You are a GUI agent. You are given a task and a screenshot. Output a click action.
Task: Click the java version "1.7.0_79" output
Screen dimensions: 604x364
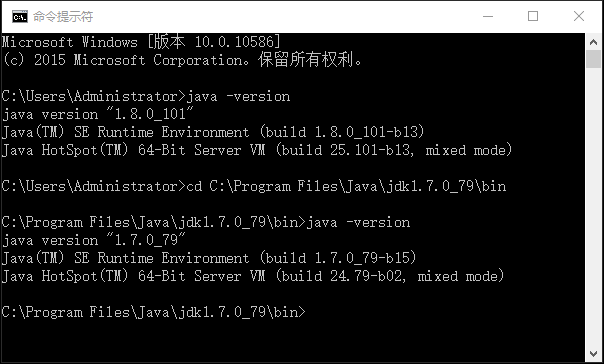(x=94, y=240)
